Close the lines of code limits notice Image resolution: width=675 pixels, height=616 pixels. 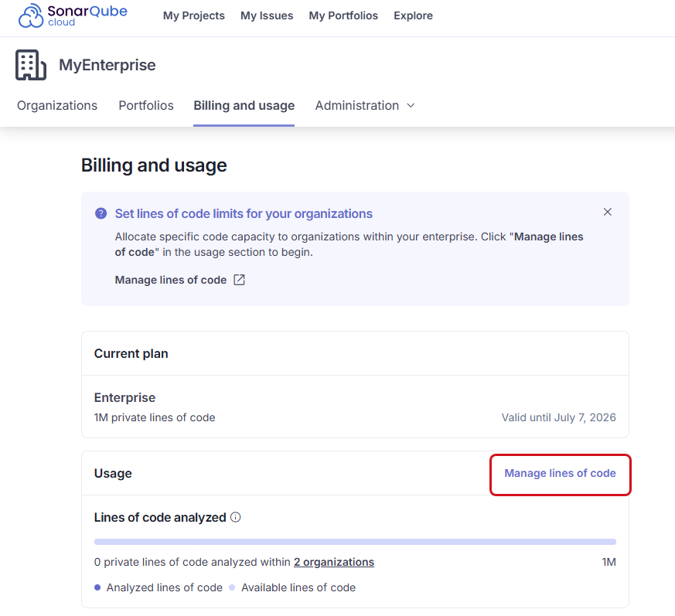click(608, 212)
